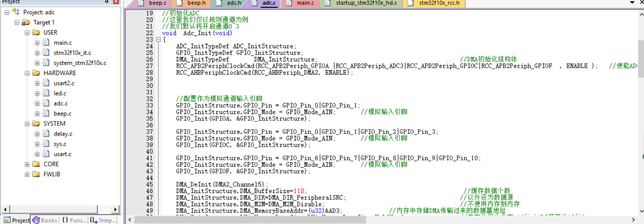644x224 pixels.
Task: Expand the delay.c file node
Action: coord(37,134)
